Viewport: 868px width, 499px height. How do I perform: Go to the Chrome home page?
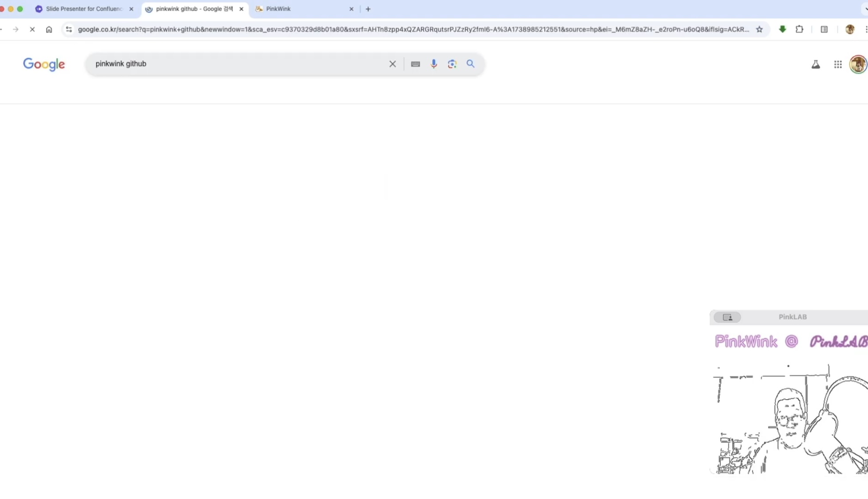click(49, 29)
